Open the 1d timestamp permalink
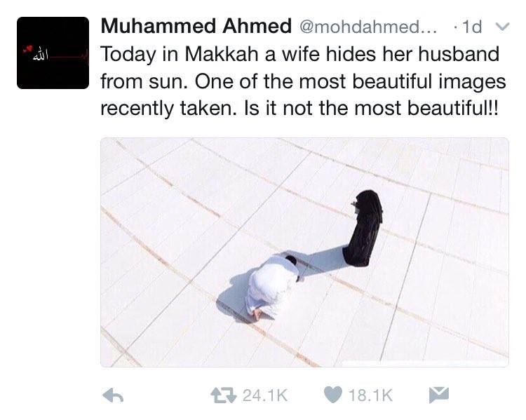 point(472,27)
